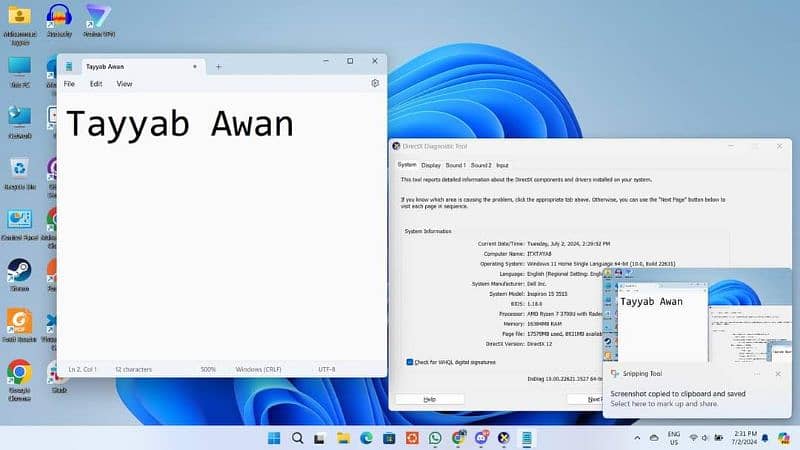Open Copilot from the taskbar corner

click(784, 438)
